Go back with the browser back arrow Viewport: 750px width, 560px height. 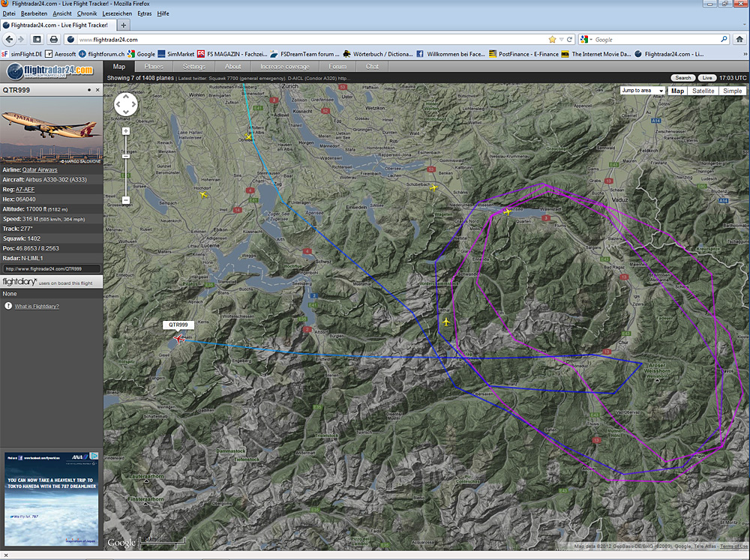9,39
